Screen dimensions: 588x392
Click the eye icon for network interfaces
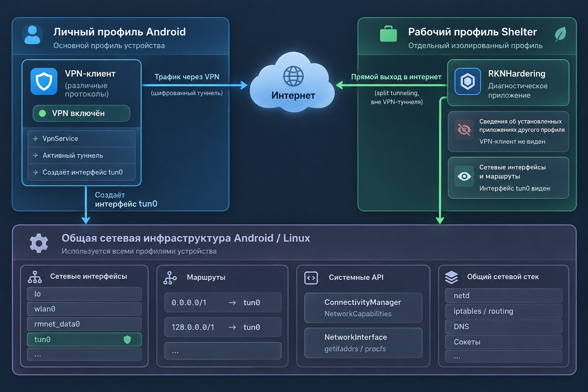[x=464, y=176]
